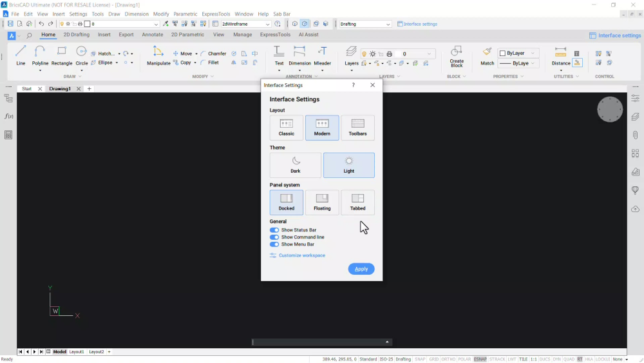Open the Parametric menu

(x=185, y=14)
